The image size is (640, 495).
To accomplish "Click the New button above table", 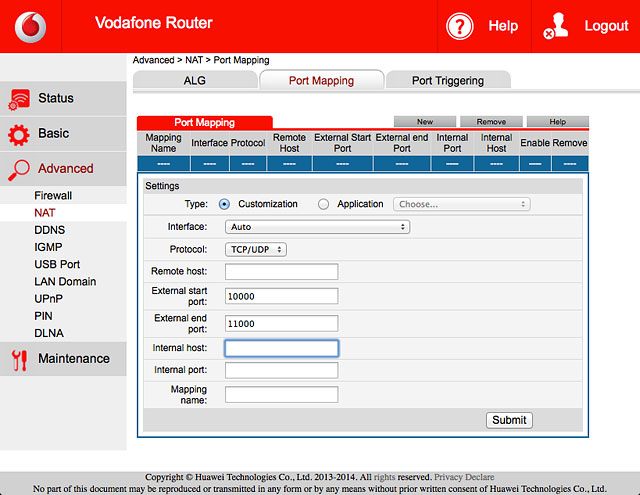I will [424, 122].
